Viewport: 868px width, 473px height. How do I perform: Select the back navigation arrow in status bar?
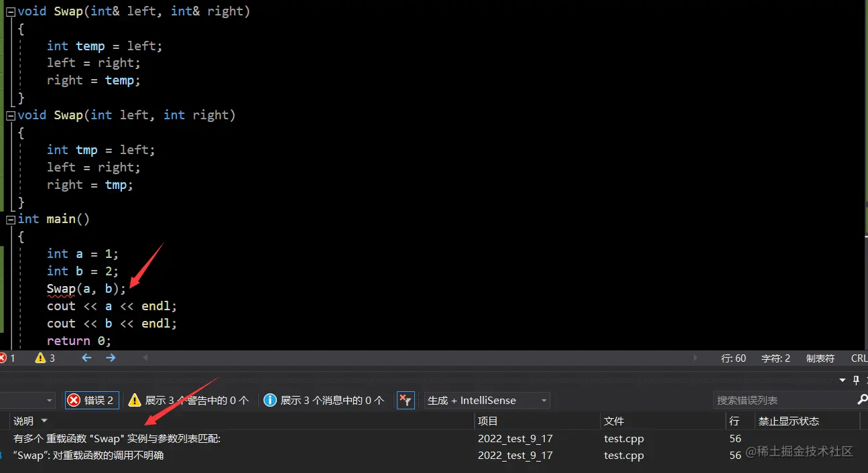[86, 358]
